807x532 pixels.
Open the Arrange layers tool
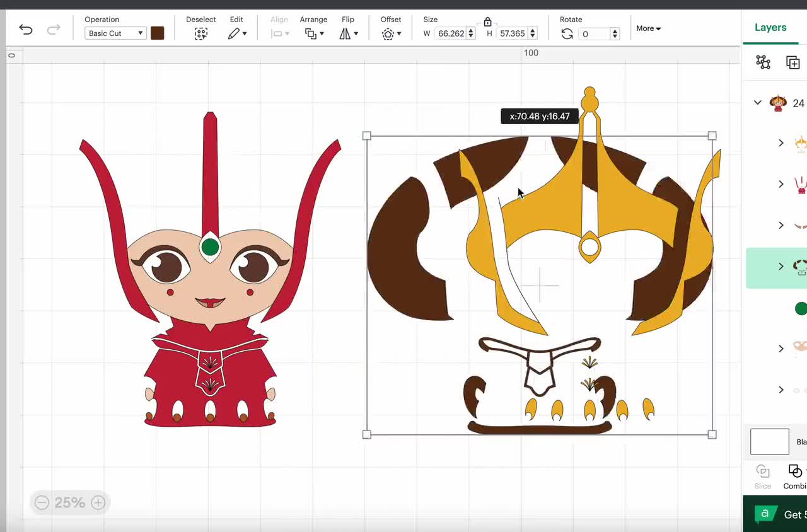(x=310, y=34)
